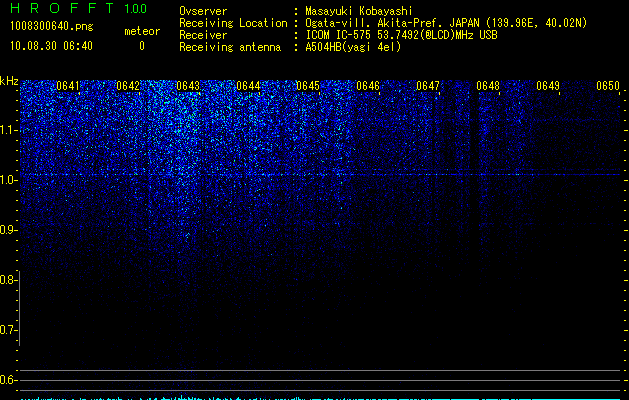This screenshot has width=629, height=400.
Task: Click the A504HB(yagi 4el) antenna value
Action: point(353,47)
